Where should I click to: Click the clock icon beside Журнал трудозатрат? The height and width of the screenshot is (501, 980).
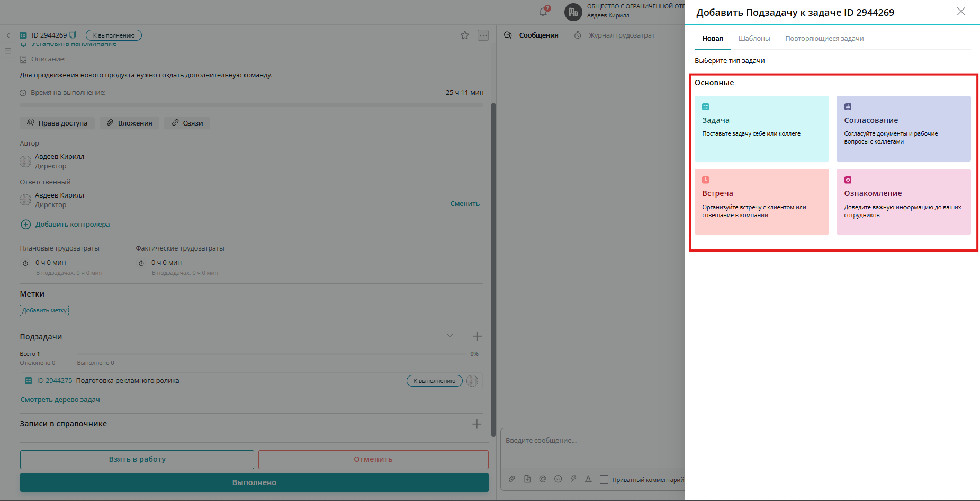[578, 35]
